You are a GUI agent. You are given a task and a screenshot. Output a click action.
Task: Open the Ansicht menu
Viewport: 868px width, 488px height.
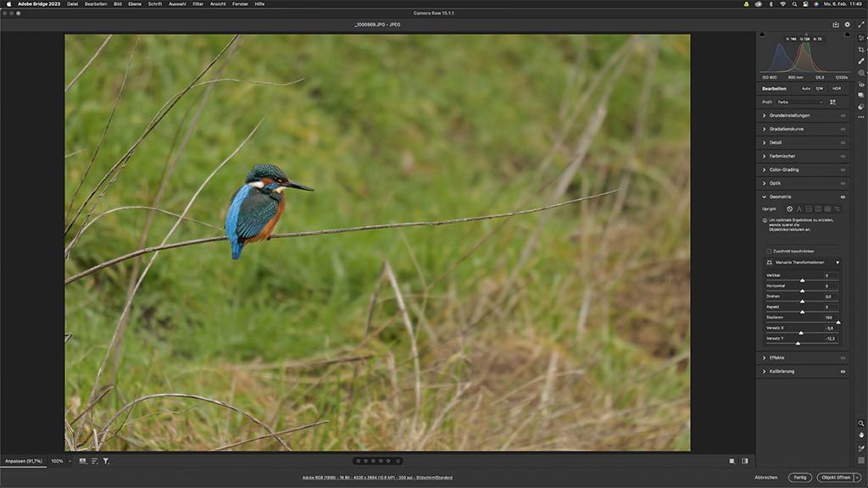click(218, 4)
